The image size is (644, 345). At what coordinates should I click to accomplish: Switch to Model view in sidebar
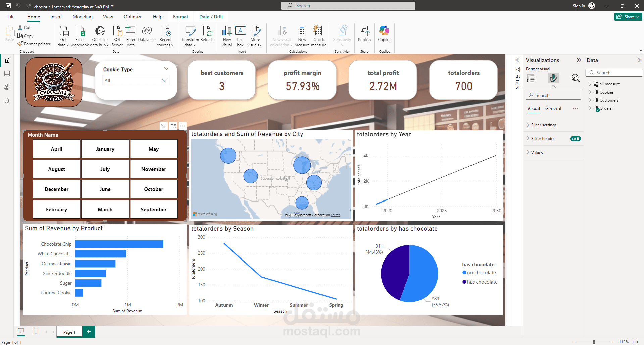pos(7,87)
